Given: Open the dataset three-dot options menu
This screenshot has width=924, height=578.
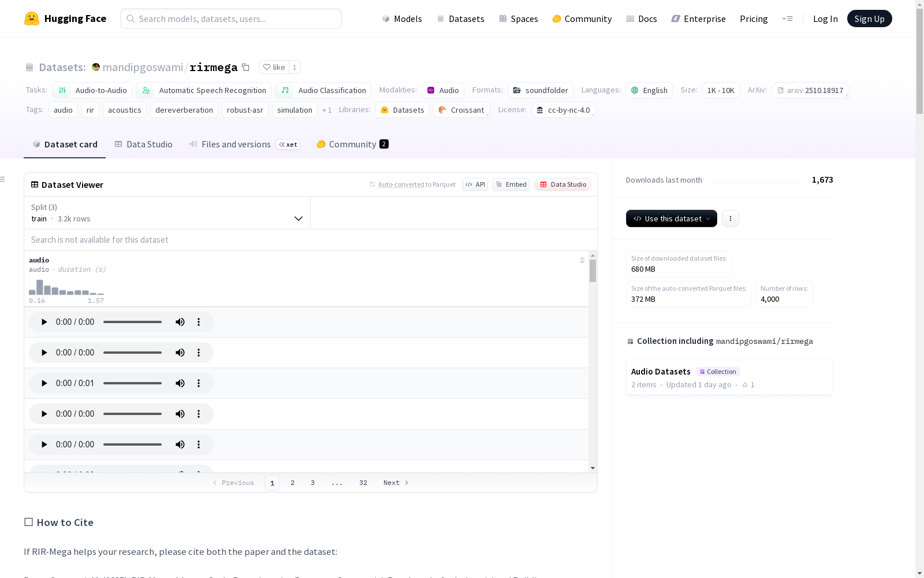Looking at the screenshot, I should [x=731, y=218].
